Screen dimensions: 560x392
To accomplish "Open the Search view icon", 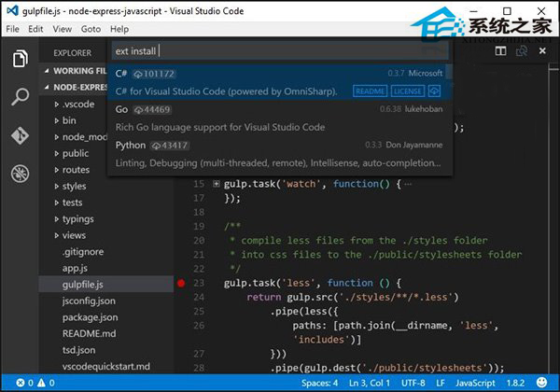I will (20, 96).
